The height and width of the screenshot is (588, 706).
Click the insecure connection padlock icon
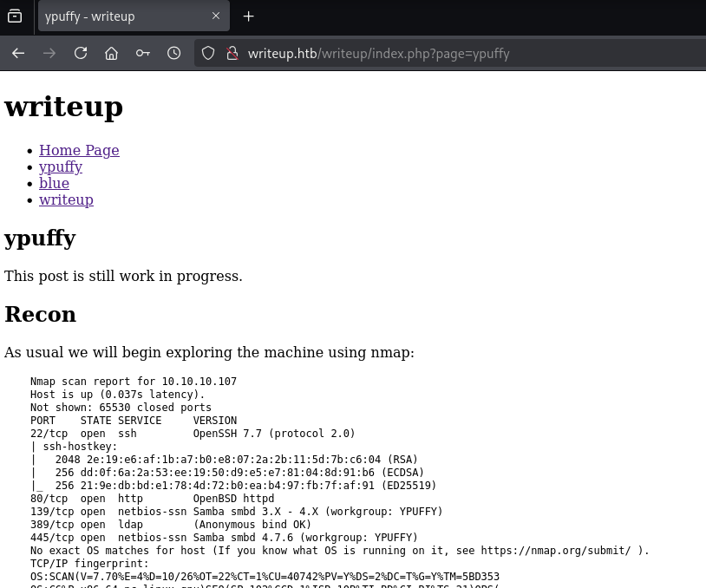pos(232,53)
